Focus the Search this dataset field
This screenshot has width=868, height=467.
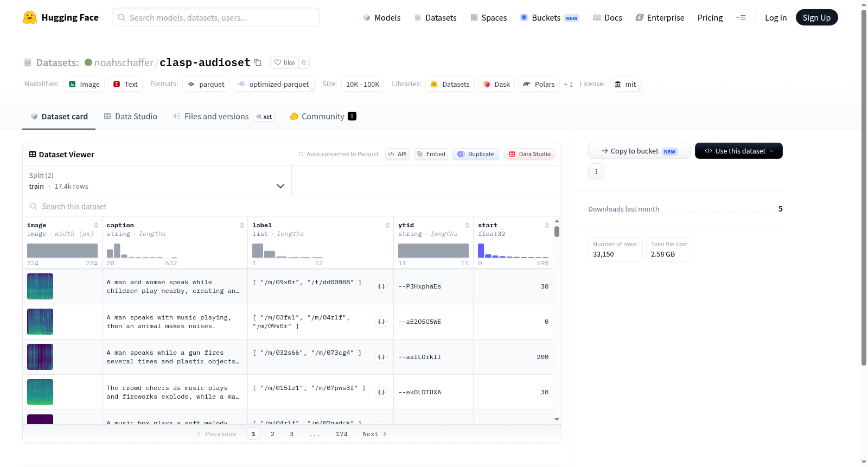coord(292,207)
